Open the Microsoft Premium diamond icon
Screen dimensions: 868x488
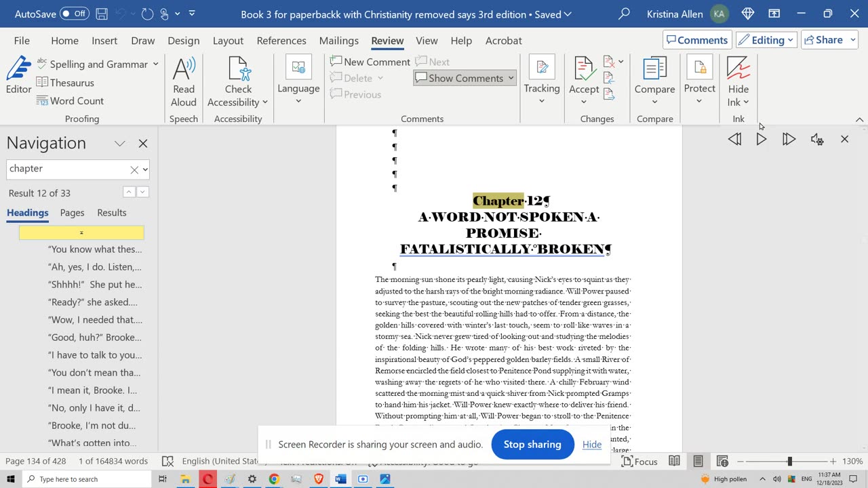(748, 14)
